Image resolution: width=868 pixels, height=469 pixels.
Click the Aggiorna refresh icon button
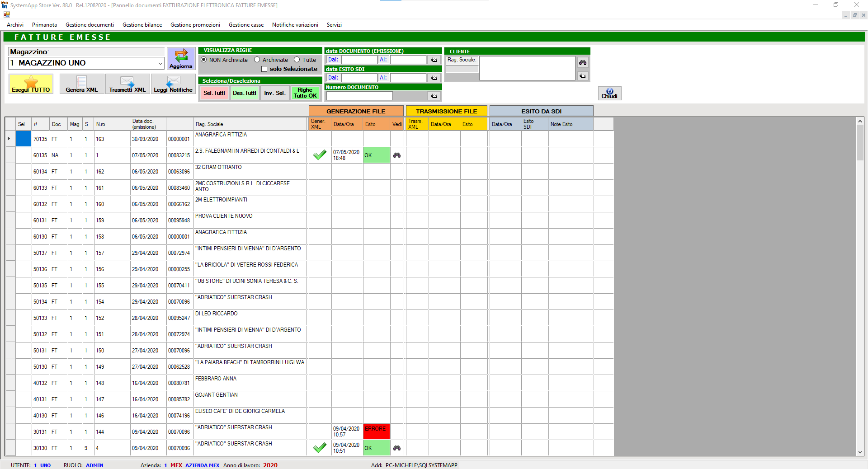coord(181,59)
